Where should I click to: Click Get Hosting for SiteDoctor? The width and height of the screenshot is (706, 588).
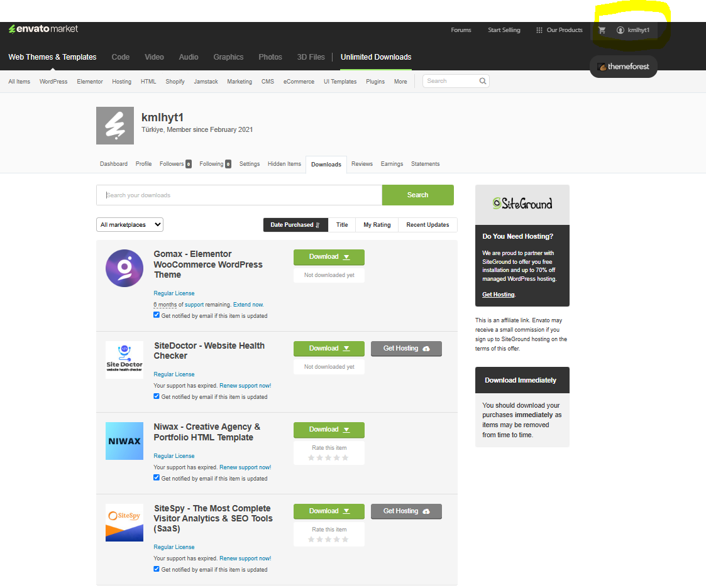pos(406,349)
